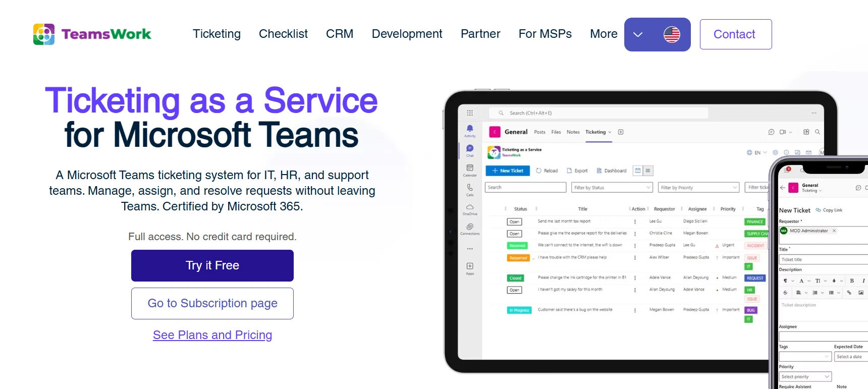Open See Plans and Pricing link
This screenshot has width=868, height=389.
coord(212,335)
